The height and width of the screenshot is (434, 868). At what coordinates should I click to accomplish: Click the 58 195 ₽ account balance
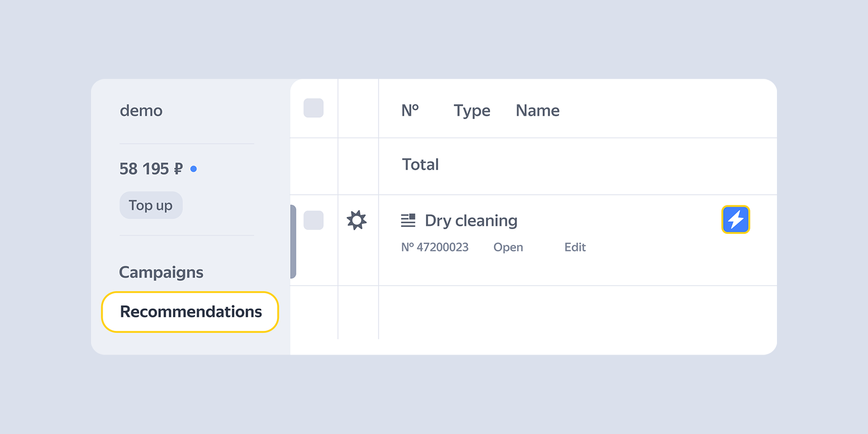click(151, 169)
